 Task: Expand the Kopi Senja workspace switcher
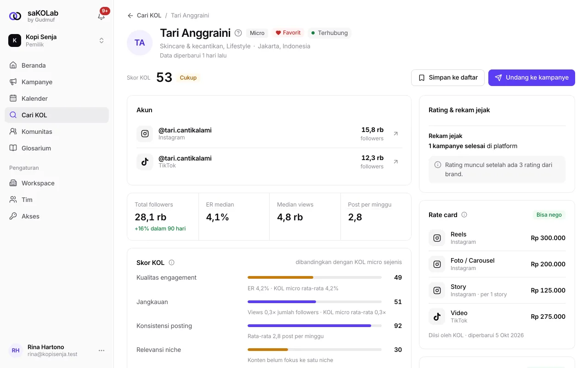tap(57, 40)
